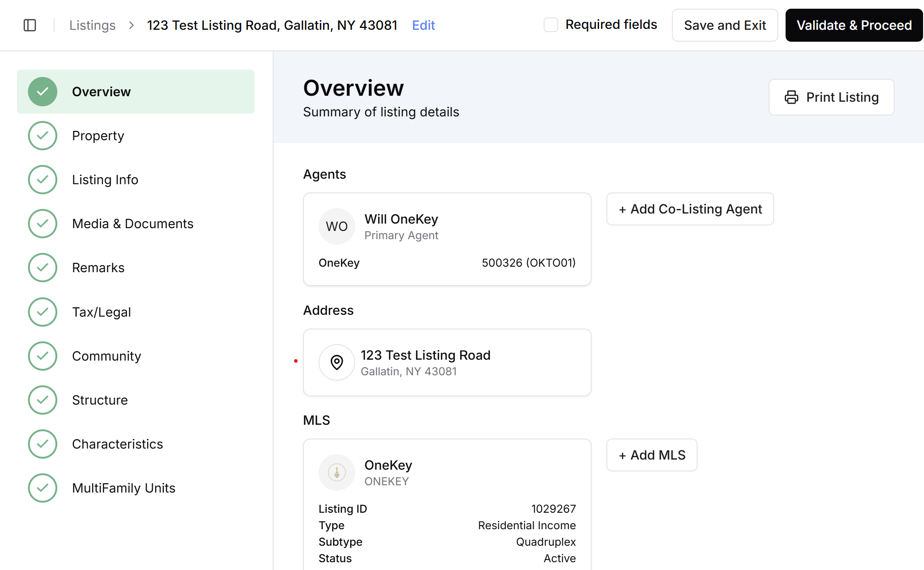Click the Summary of listing details subtitle
Viewport: 924px width, 570px height.
point(381,112)
